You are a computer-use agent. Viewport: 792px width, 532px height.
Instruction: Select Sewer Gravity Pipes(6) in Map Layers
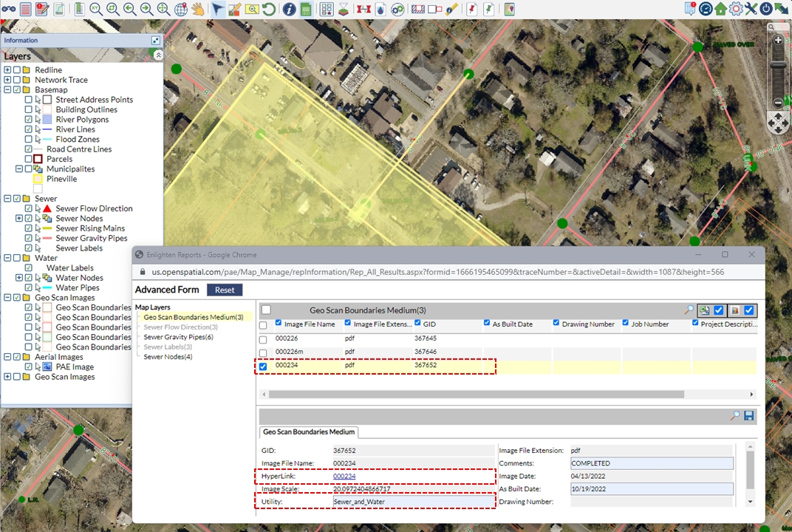178,337
